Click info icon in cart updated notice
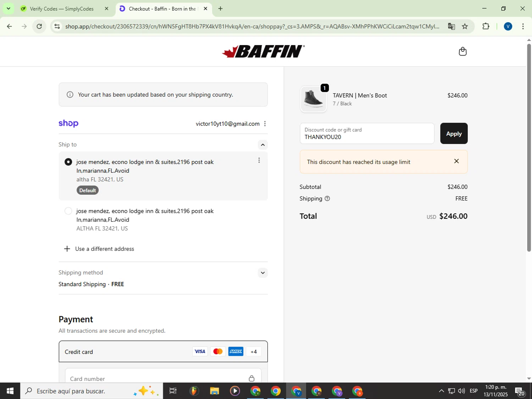 70,95
